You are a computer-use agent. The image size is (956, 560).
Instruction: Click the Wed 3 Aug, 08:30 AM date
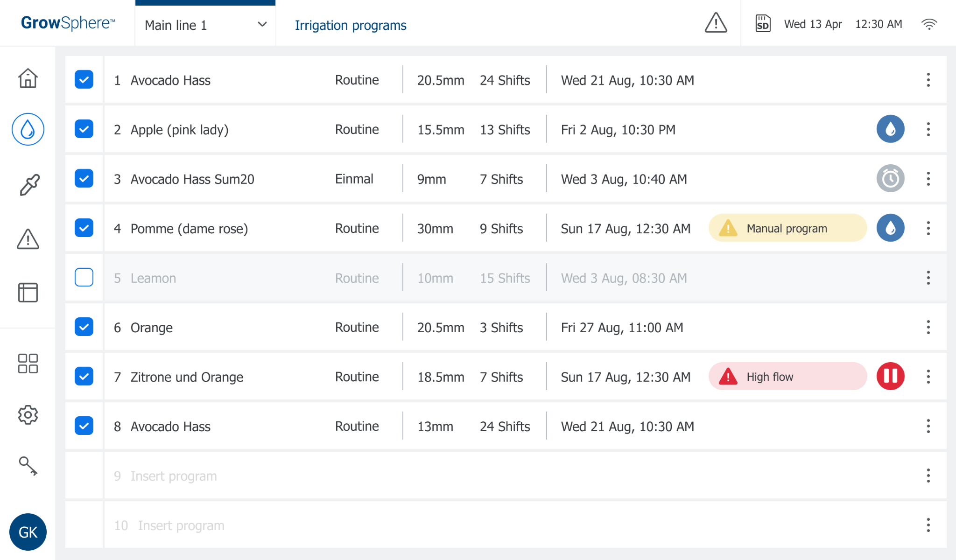[624, 278]
